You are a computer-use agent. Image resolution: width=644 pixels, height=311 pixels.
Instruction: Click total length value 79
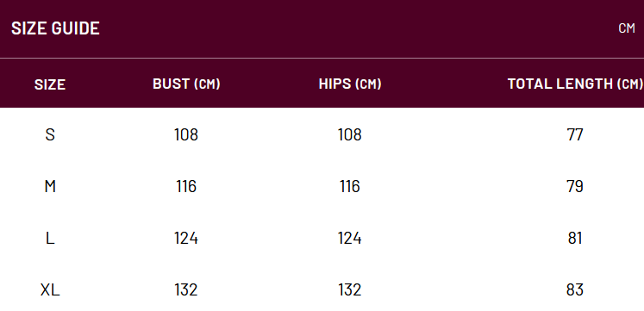[x=574, y=186]
